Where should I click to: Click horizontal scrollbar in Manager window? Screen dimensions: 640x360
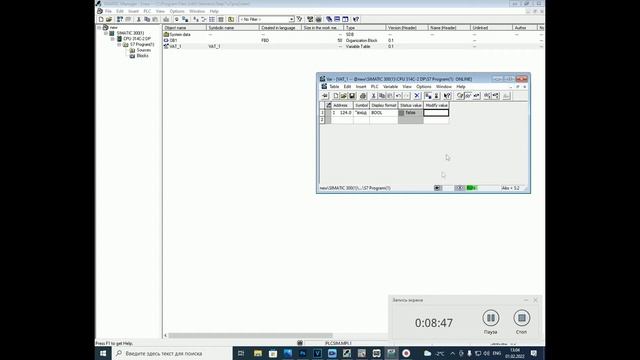[x=250, y=336]
